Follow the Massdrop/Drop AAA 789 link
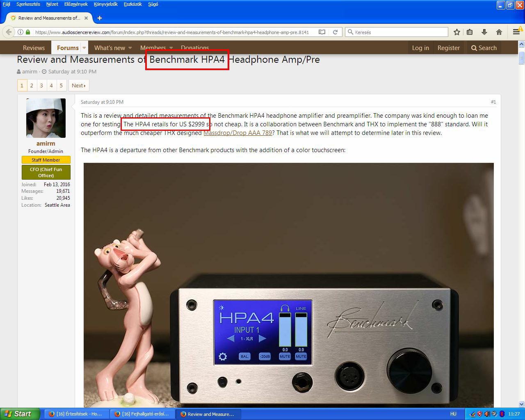The height and width of the screenshot is (420, 525). [x=238, y=133]
